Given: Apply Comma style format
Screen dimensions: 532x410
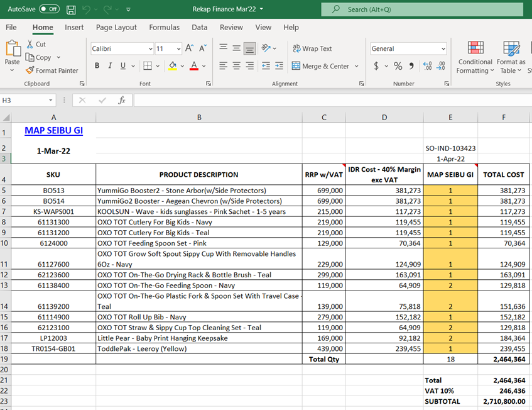Looking at the screenshot, I should (411, 65).
